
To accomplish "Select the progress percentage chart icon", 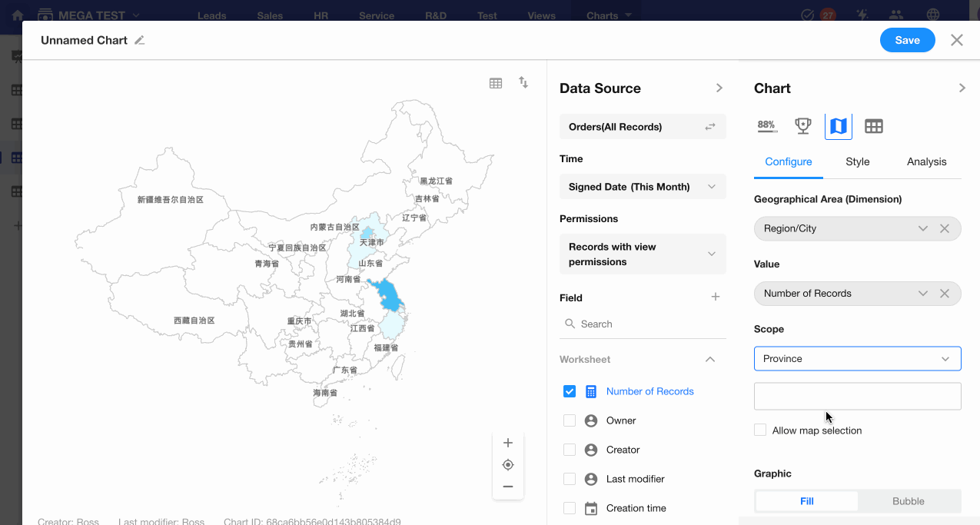I will [766, 126].
